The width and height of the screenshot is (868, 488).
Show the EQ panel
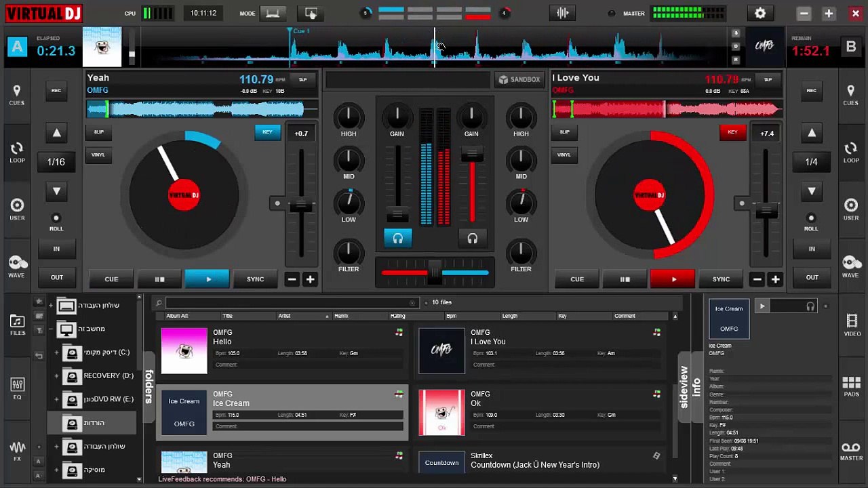(17, 388)
